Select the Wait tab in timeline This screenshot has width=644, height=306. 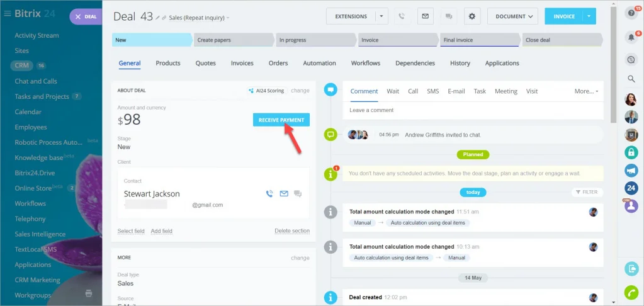click(393, 91)
